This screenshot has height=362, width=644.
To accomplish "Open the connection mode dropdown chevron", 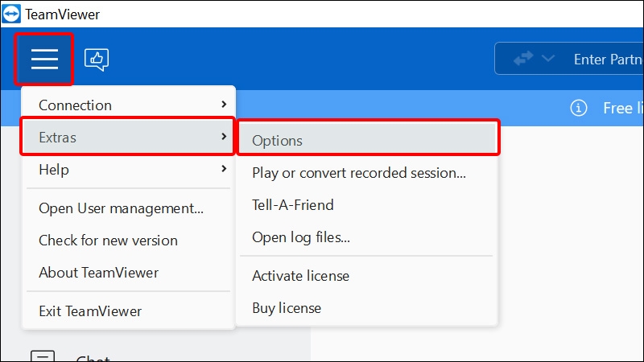I will (x=548, y=58).
